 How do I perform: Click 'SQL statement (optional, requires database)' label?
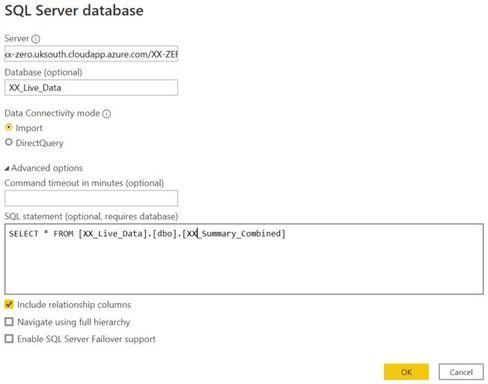pos(91,217)
